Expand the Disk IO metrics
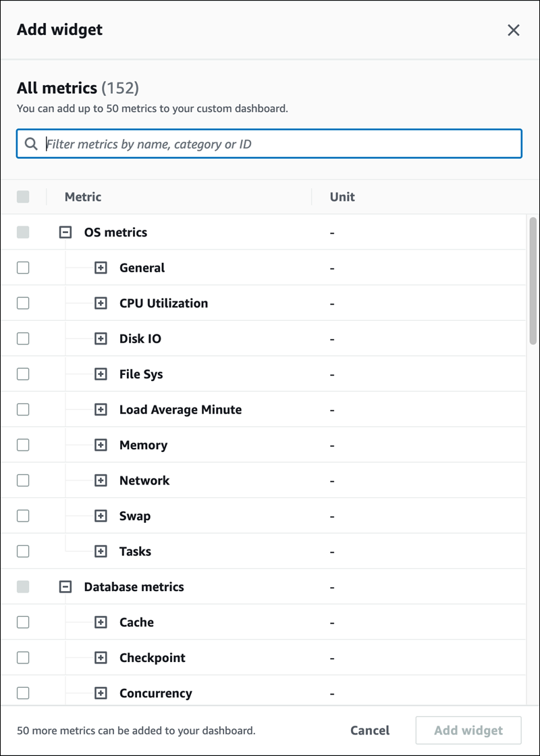The height and width of the screenshot is (756, 540). [x=100, y=338]
